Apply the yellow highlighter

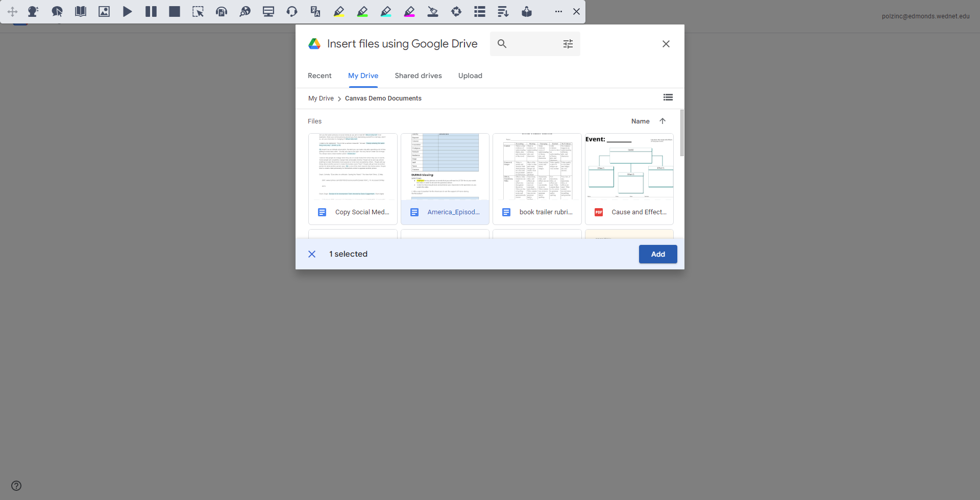[x=339, y=12]
